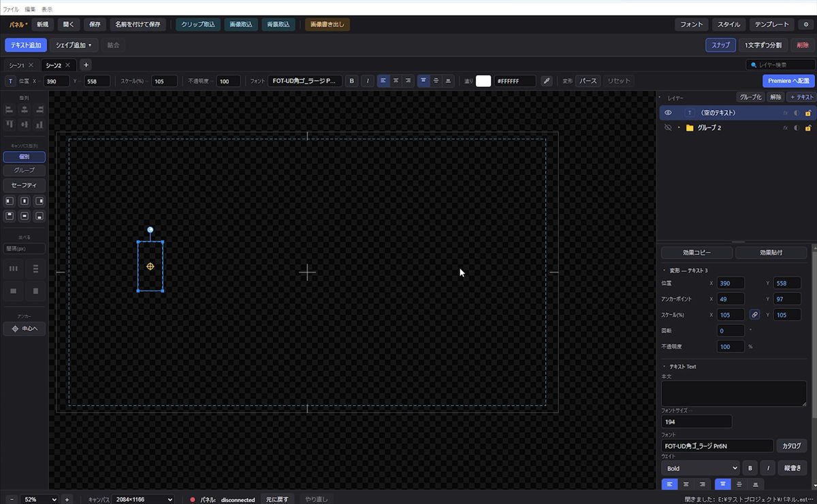Align to canvas left icon
This screenshot has height=504, width=817.
(x=10, y=201)
